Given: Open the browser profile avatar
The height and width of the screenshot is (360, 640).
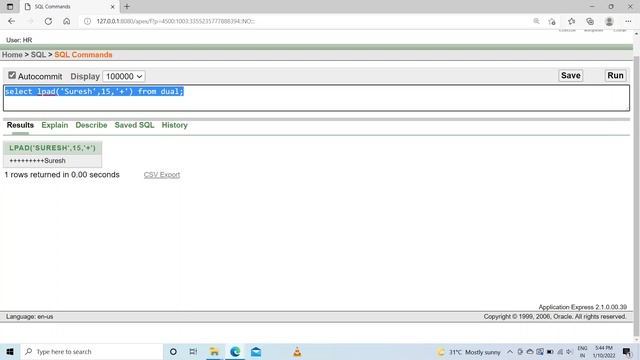Looking at the screenshot, I should point(609,21).
